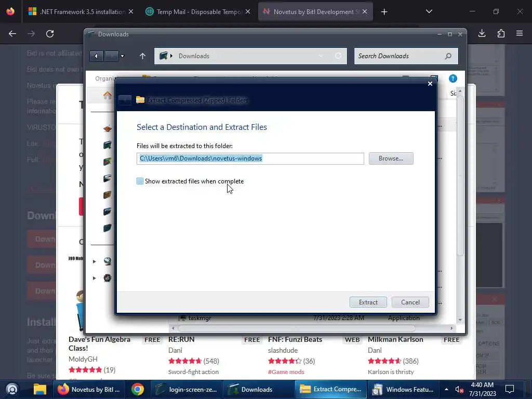Switch to login-screen-ze... taskbar window
532x399 pixels.
click(187, 389)
